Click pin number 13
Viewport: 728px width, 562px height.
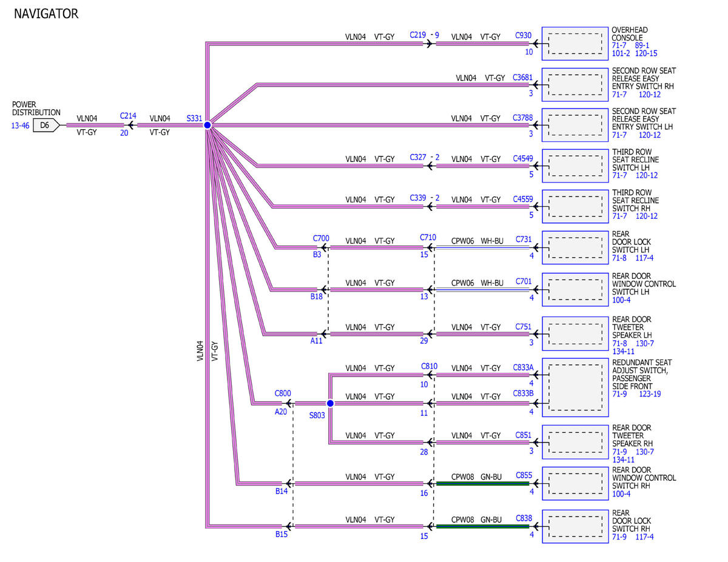pyautogui.click(x=424, y=297)
